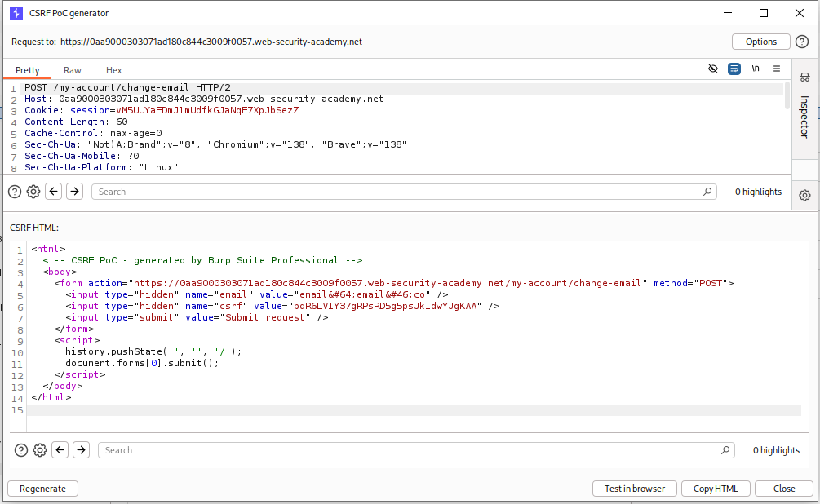Click the request Search input field
Viewport: 820px width, 504px height.
[x=404, y=192]
